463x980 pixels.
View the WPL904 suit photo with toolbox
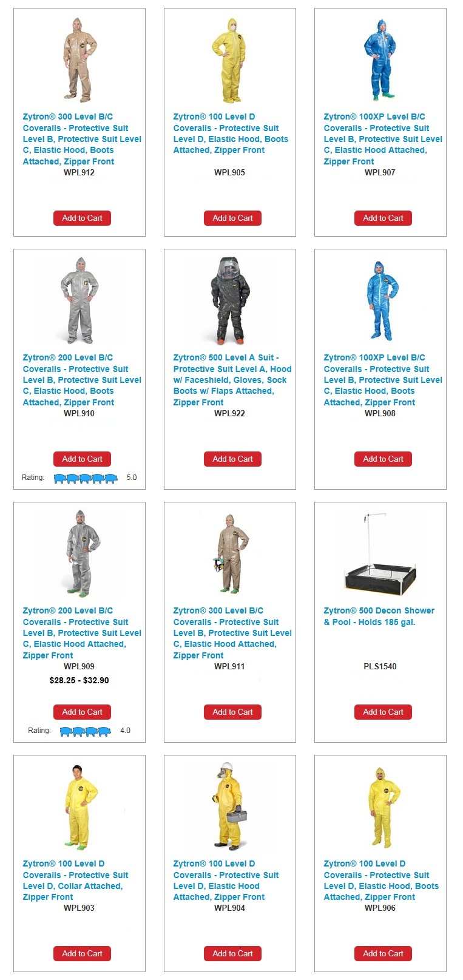(230, 806)
